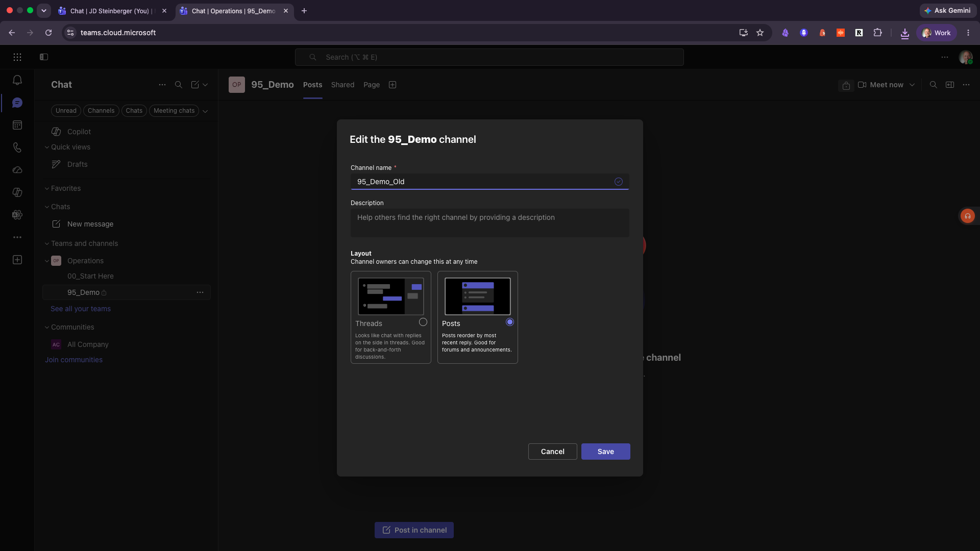Open the OneDrive cloud icon
The image size is (980, 551).
click(17, 170)
